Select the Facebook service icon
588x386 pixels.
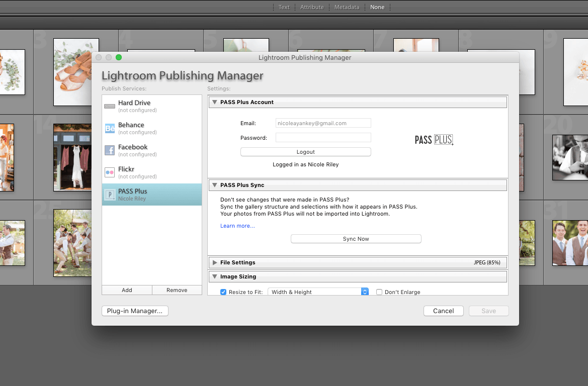110,151
